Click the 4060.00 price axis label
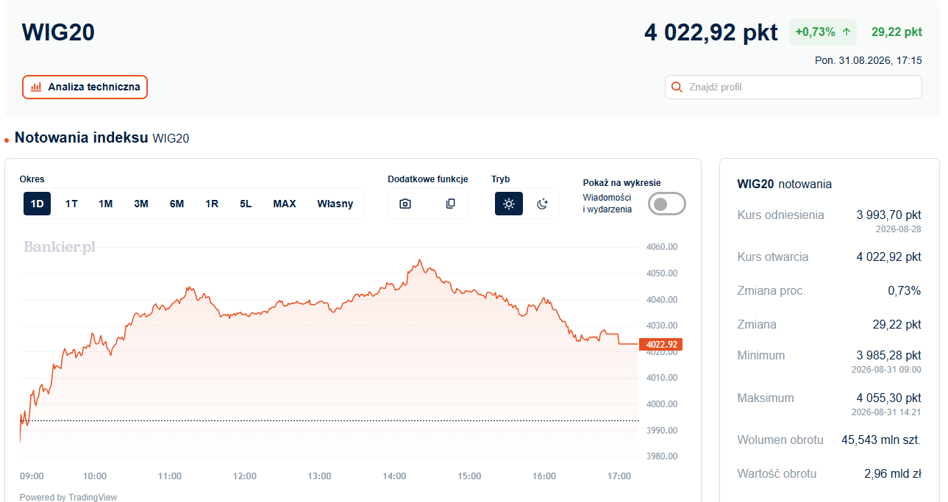 point(661,247)
